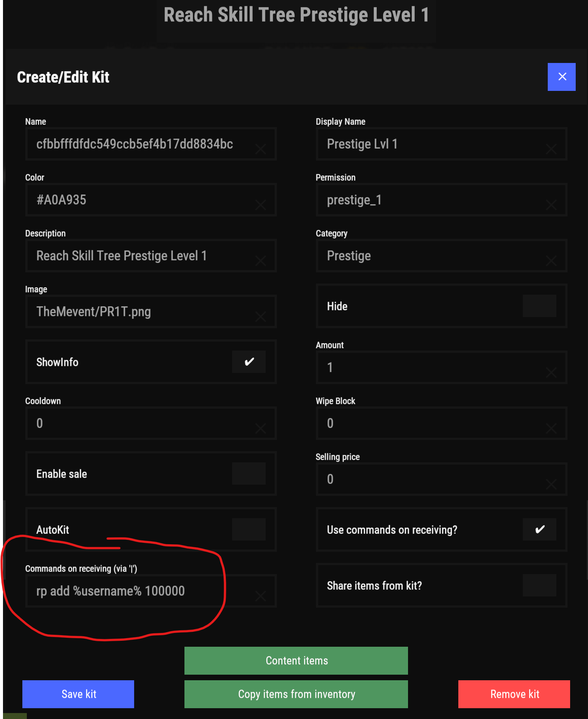This screenshot has height=719, width=588.
Task: Enable Share items from kit checkbox
Action: (x=539, y=585)
